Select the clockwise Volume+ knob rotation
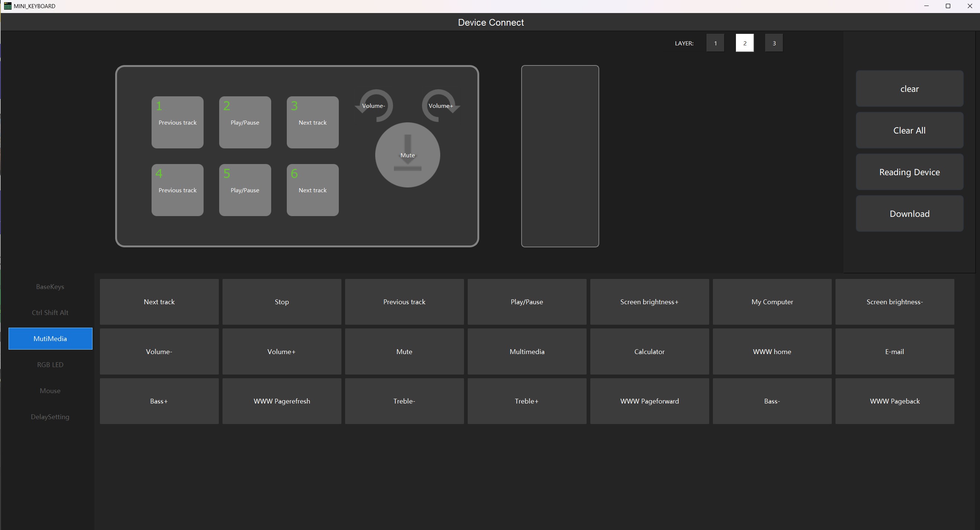Image resolution: width=980 pixels, height=530 pixels. (441, 106)
